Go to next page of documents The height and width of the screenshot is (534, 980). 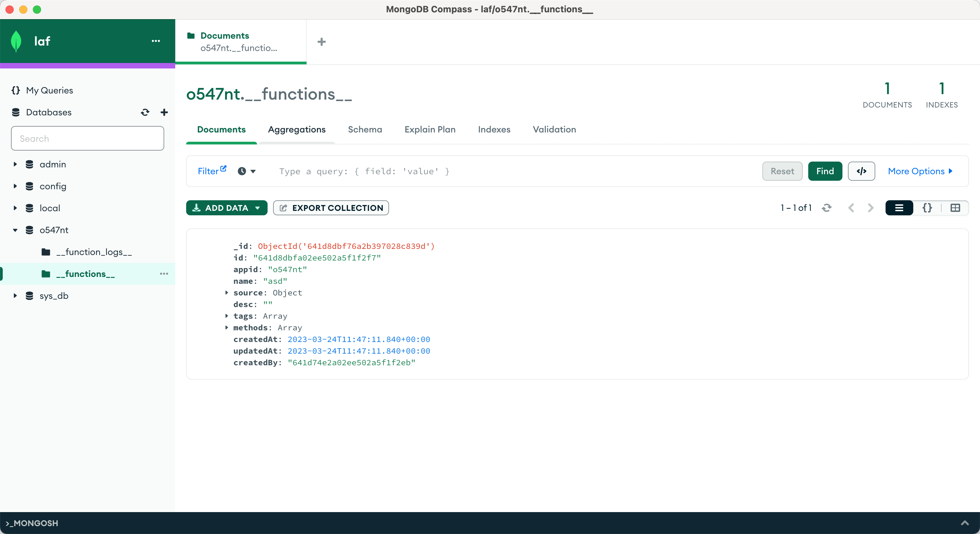(871, 208)
